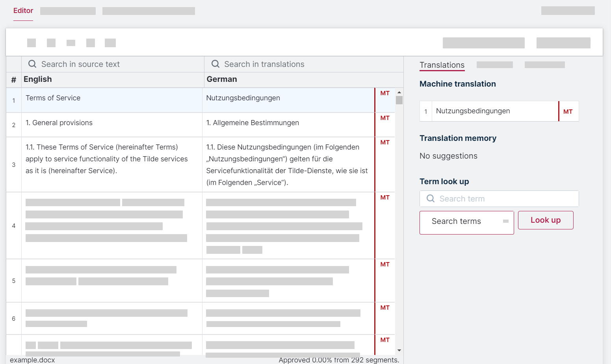Viewport: 611px width, 364px height.
Task: Click scrollbar up arrow in segment list
Action: click(x=399, y=92)
